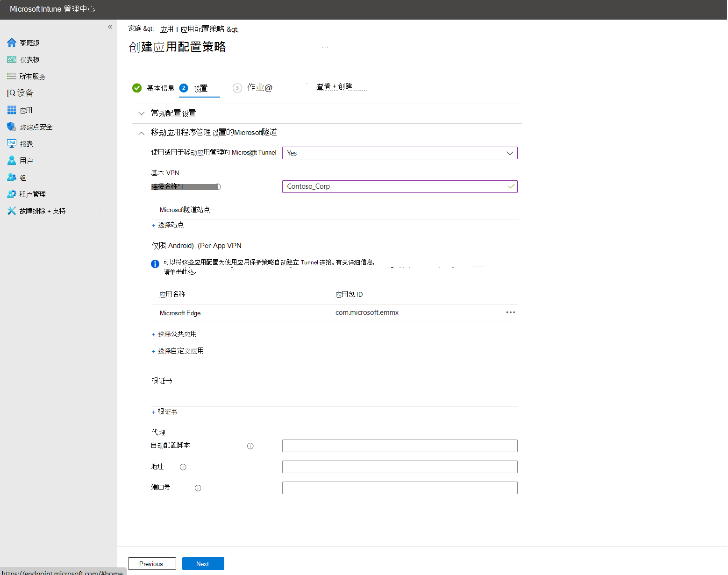Focus the 端口号 input field

pos(400,488)
